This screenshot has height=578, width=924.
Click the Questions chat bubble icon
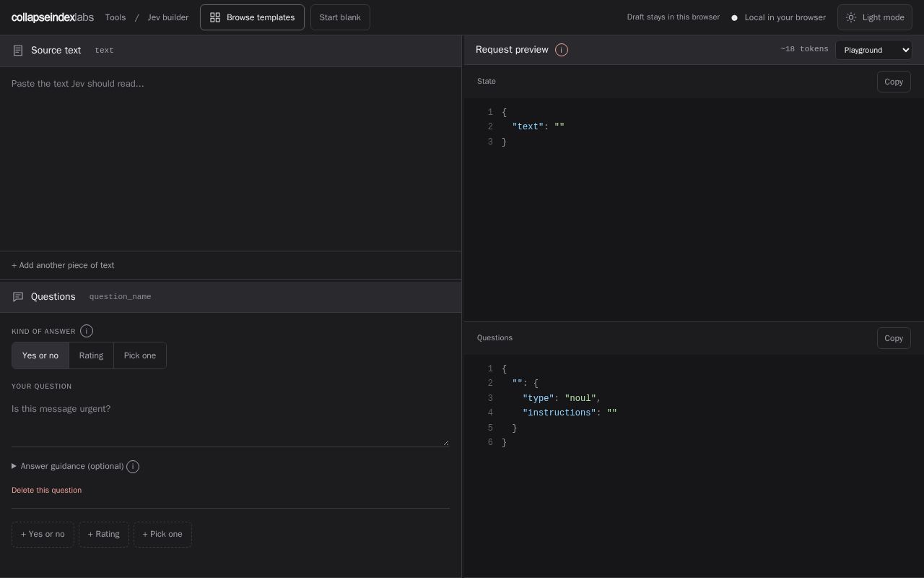[18, 297]
